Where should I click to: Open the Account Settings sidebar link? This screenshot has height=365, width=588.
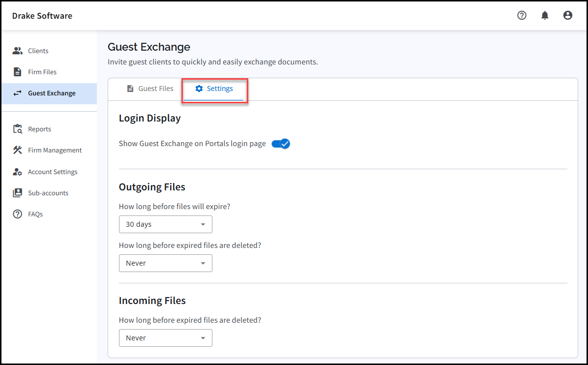[x=53, y=172]
